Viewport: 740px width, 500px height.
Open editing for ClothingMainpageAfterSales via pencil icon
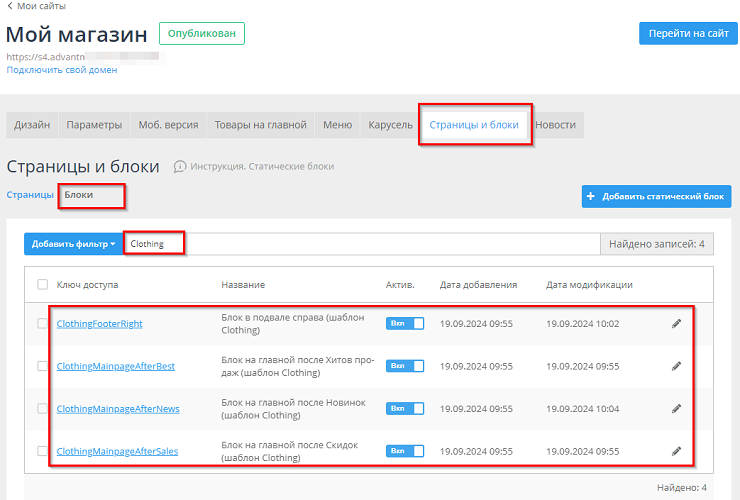pos(676,451)
